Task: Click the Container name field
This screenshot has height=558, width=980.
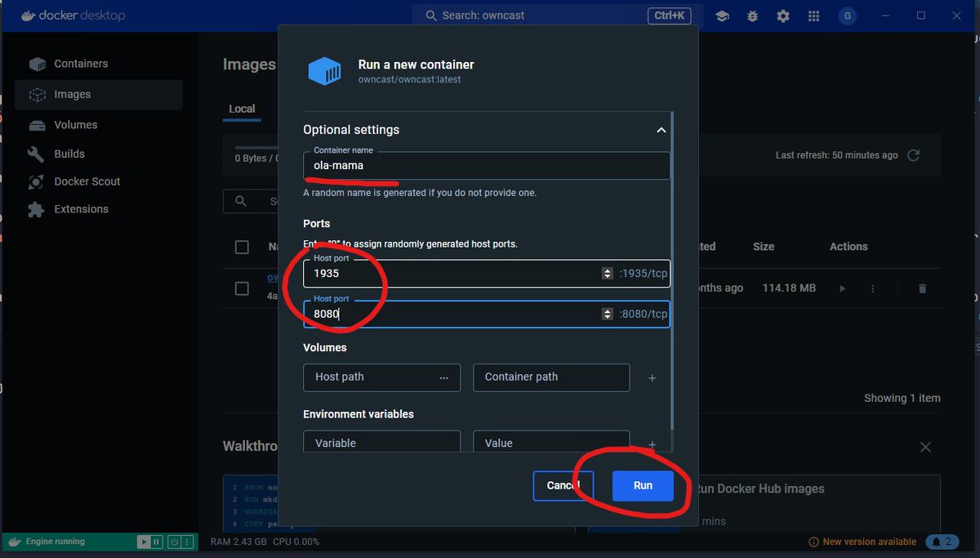Action: pyautogui.click(x=487, y=165)
